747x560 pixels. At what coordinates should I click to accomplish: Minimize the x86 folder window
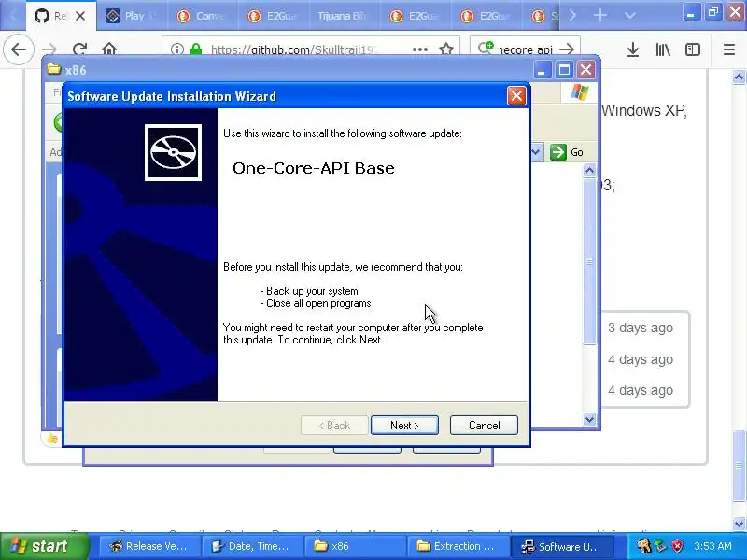542,71
